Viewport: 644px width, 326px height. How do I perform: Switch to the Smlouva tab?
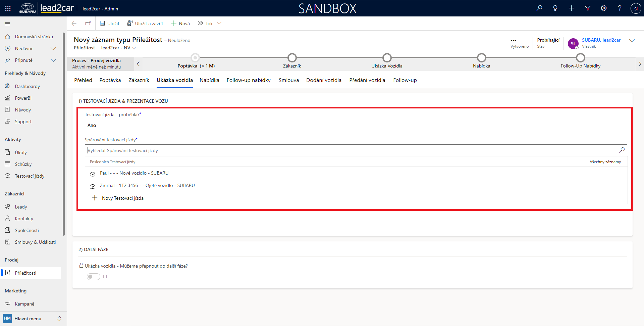pyautogui.click(x=288, y=80)
